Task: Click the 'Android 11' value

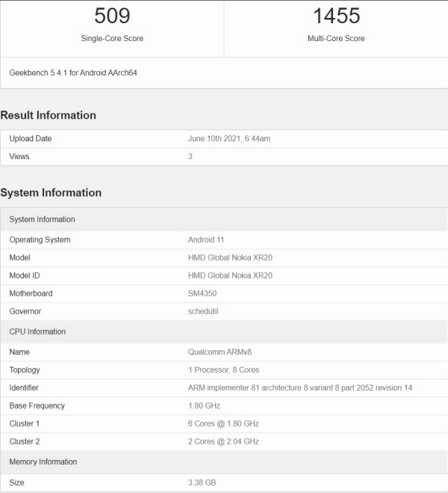Action: tap(206, 240)
